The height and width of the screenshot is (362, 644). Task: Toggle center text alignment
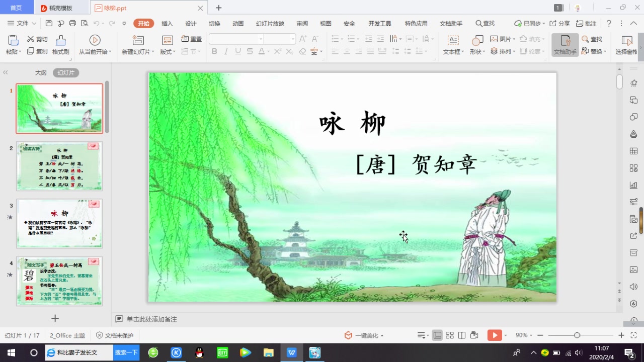pos(347,51)
